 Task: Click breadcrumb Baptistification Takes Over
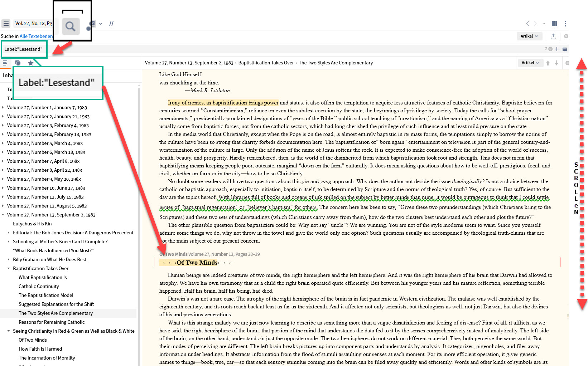tap(266, 63)
